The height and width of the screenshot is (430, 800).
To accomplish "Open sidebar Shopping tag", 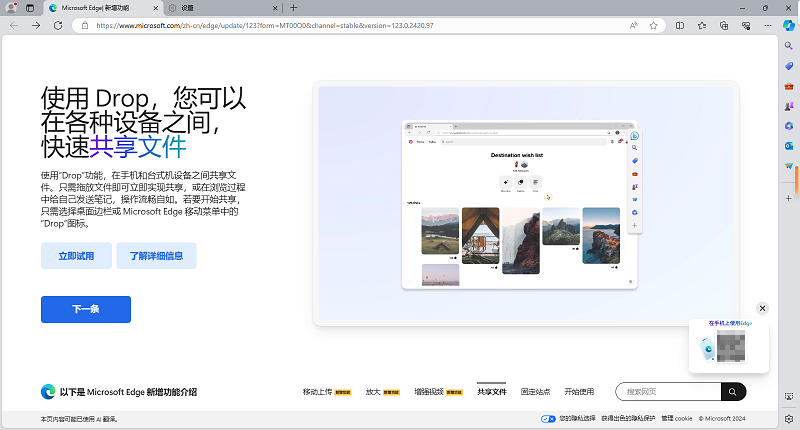I will (x=789, y=66).
